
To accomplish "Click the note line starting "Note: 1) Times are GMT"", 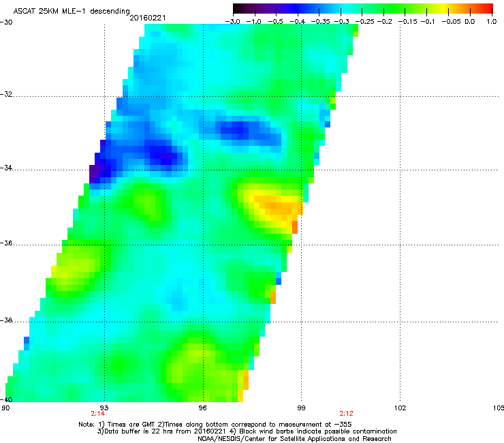I will tap(215, 425).
